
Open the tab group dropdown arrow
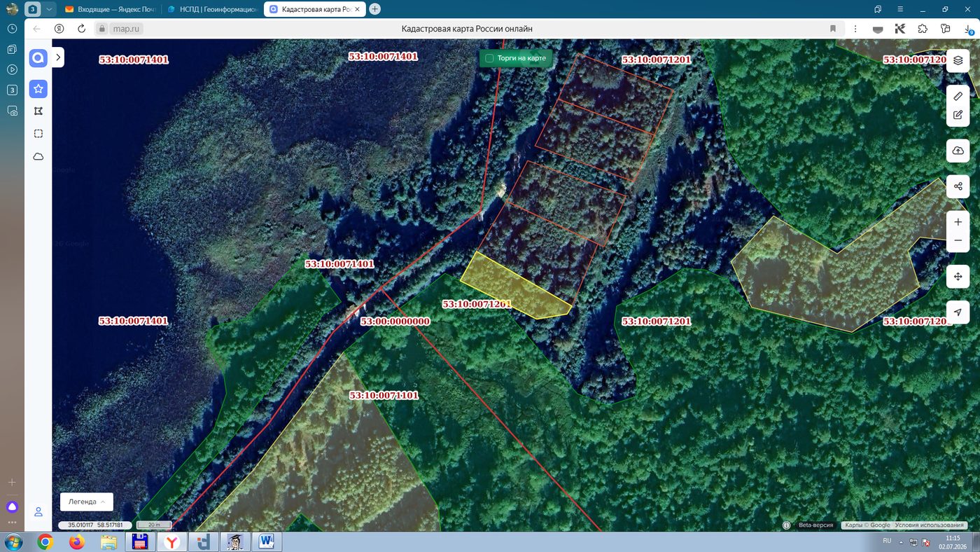pos(49,9)
